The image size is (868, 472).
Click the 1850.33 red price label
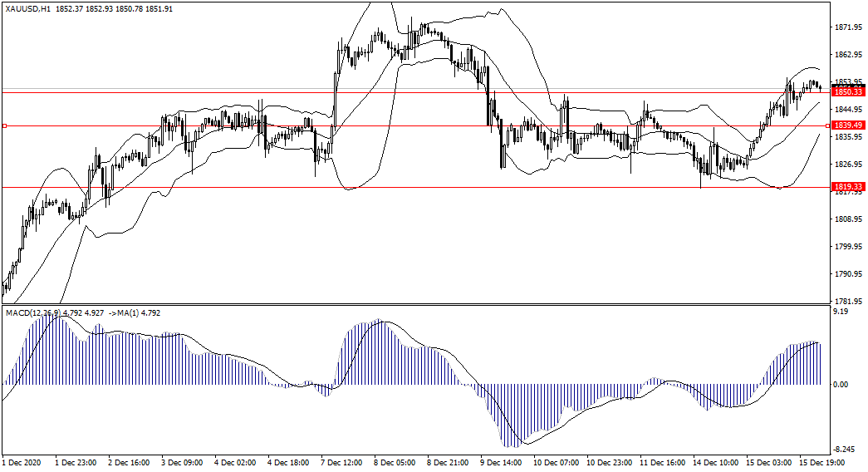click(x=846, y=92)
